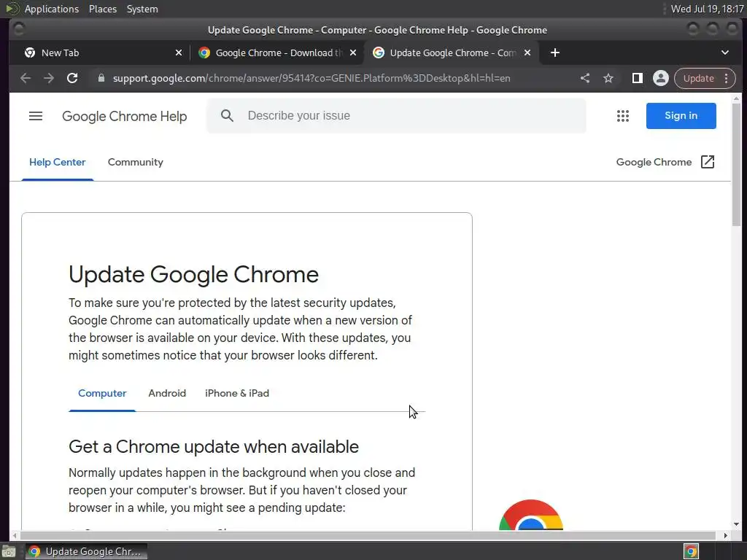
Task: Open the Chrome profile avatar
Action: [661, 78]
